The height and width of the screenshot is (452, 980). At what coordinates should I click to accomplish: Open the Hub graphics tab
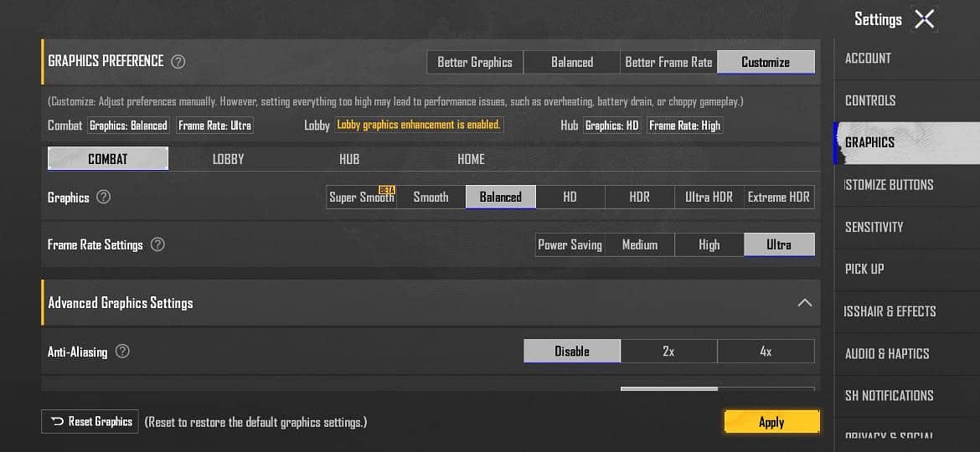349,159
